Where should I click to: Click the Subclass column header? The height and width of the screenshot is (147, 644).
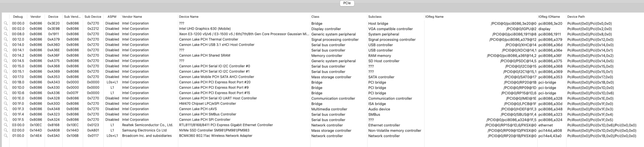[375, 17]
